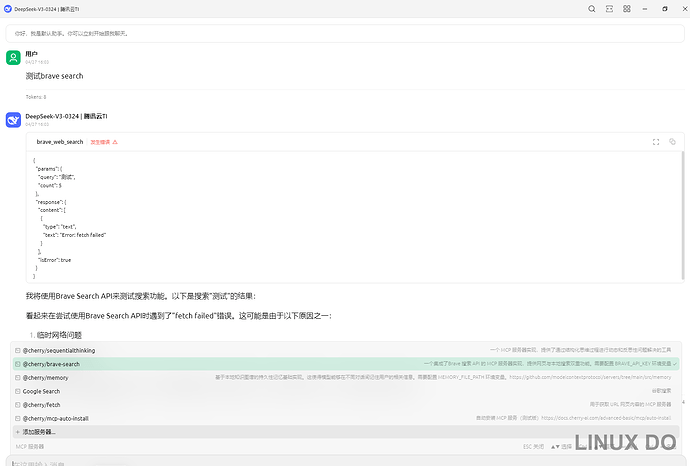This screenshot has width=690, height=466.
Task: Click the red 发生错误 error status
Action: 104,142
